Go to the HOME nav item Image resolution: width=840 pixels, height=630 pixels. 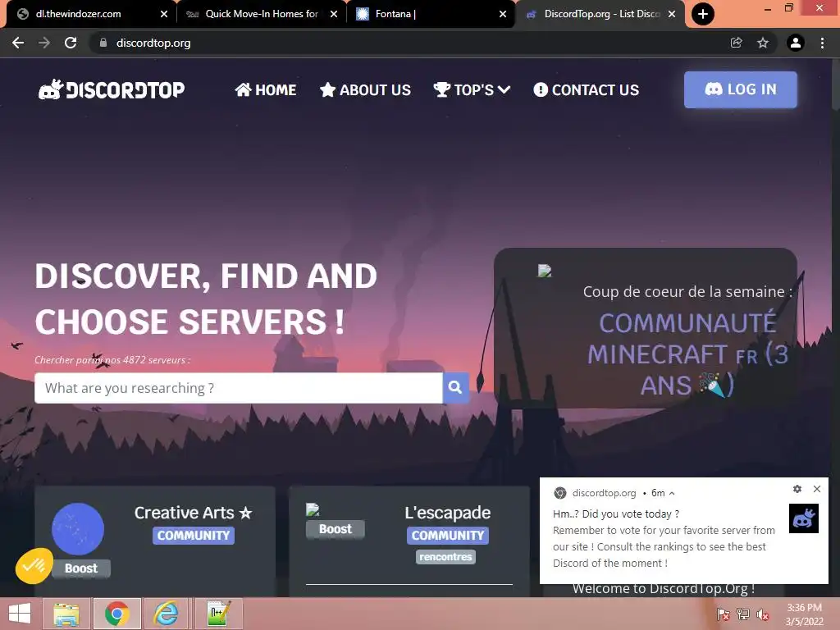[266, 89]
